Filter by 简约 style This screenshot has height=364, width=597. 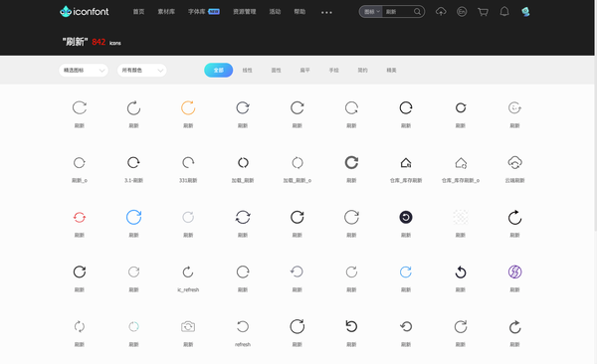point(362,70)
